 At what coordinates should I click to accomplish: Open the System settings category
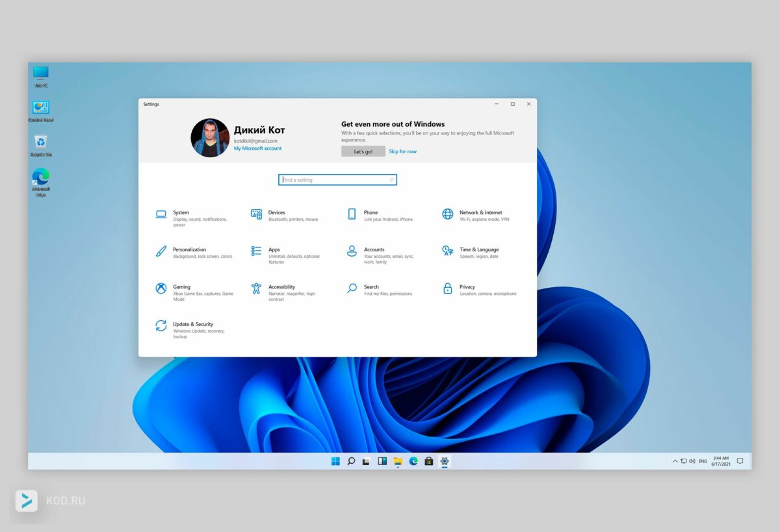tap(192, 218)
